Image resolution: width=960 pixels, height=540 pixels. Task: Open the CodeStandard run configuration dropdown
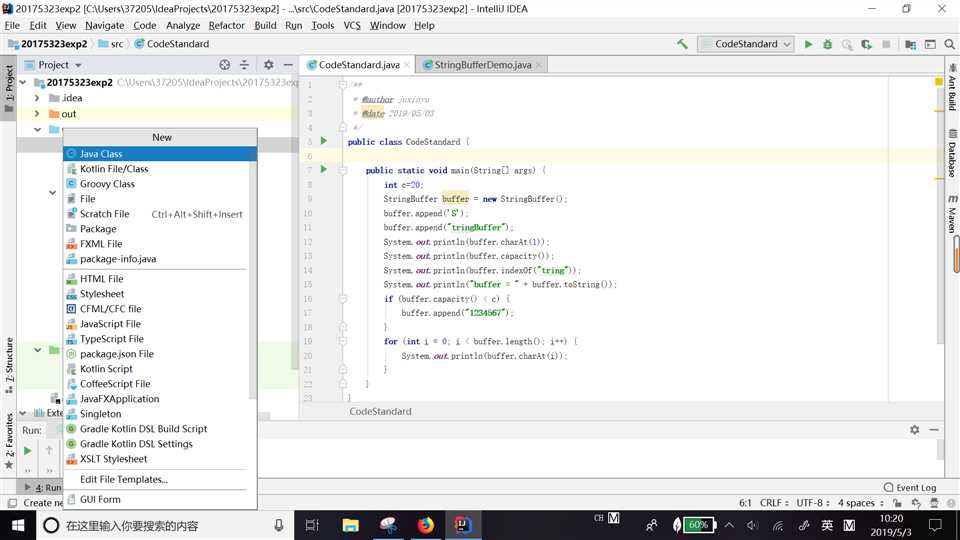pyautogui.click(x=746, y=44)
